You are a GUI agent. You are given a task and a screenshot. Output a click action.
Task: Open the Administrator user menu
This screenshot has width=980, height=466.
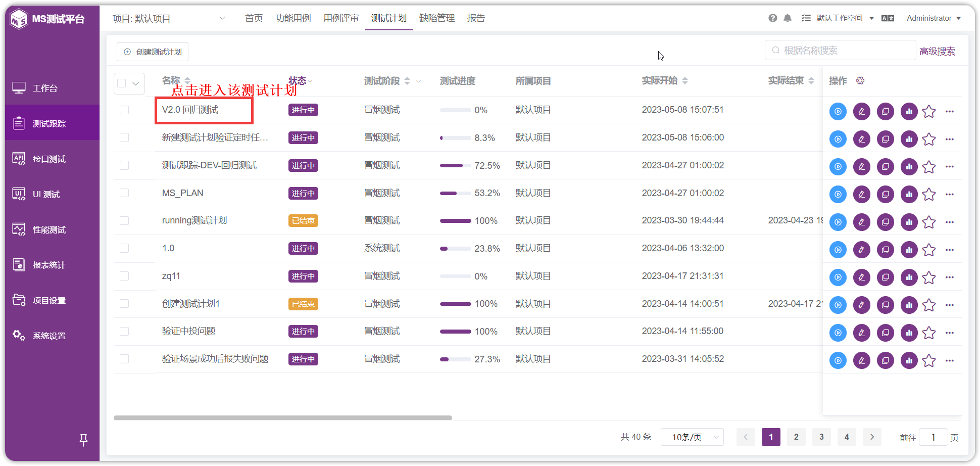[934, 18]
